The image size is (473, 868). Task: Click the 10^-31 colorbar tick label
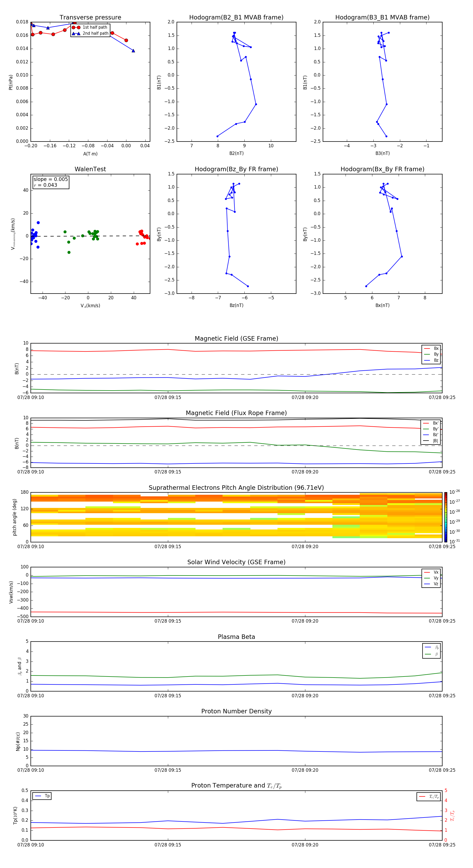pos(454,542)
